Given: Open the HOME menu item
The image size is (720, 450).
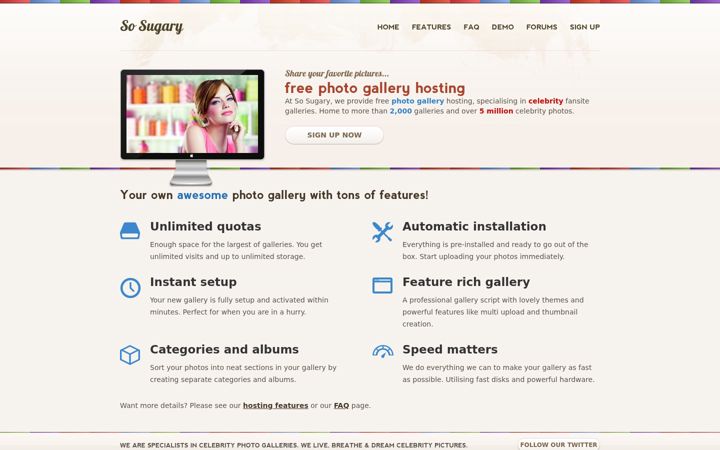Looking at the screenshot, I should click(x=388, y=27).
